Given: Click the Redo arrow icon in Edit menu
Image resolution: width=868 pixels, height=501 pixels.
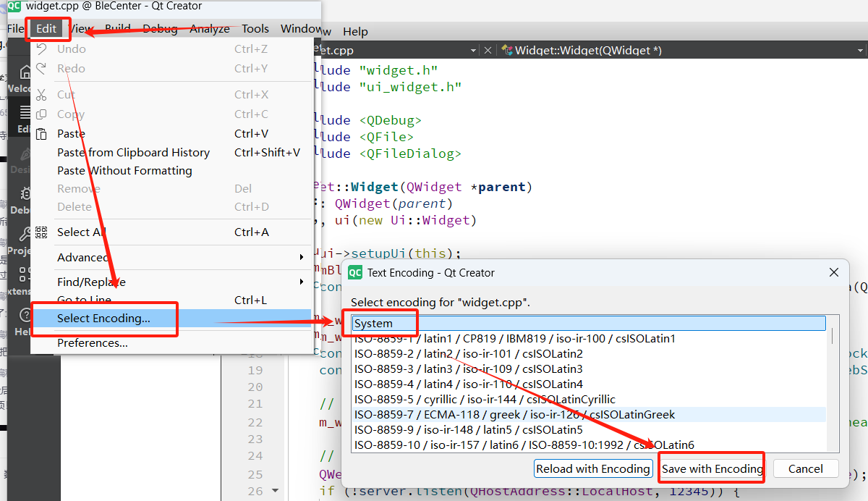Looking at the screenshot, I should pos(42,69).
